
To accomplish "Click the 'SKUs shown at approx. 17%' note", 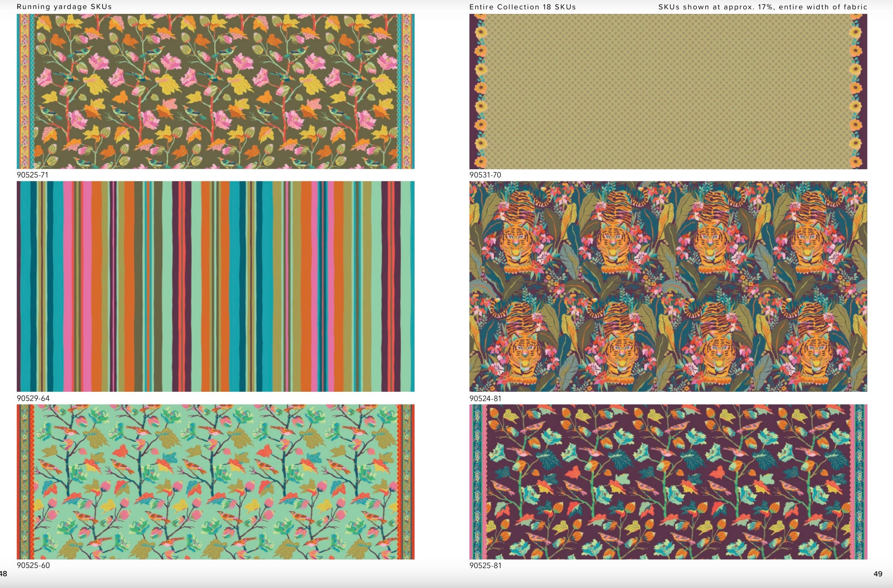I will pyautogui.click(x=763, y=7).
